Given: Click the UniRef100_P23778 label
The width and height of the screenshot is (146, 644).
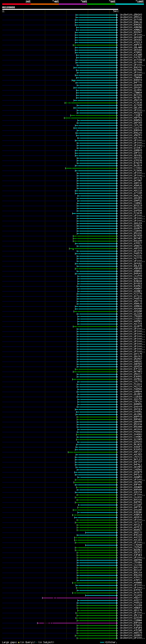Looking at the screenshot, I should pos(131,294).
